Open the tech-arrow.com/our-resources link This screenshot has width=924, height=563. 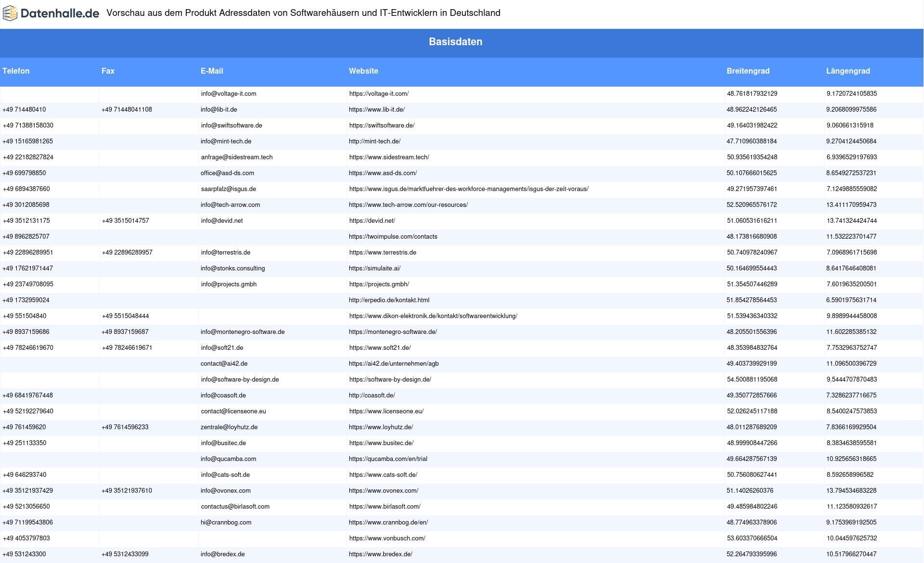tap(408, 205)
